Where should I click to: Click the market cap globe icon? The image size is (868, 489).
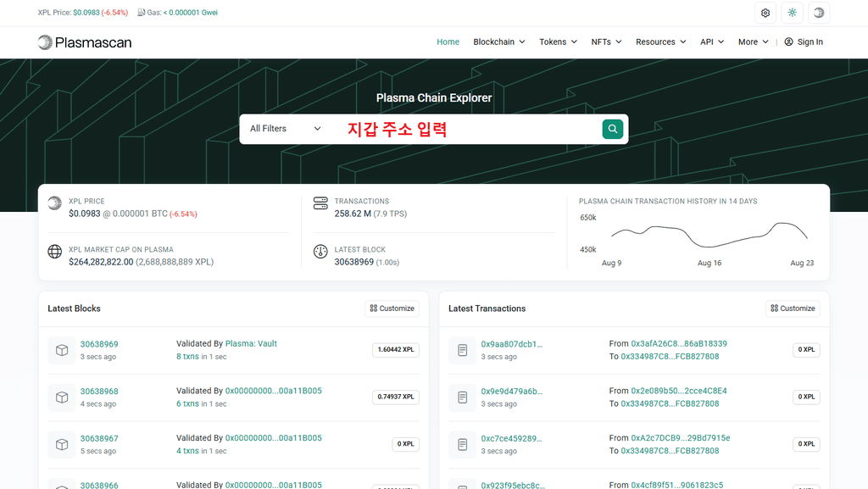click(x=55, y=252)
